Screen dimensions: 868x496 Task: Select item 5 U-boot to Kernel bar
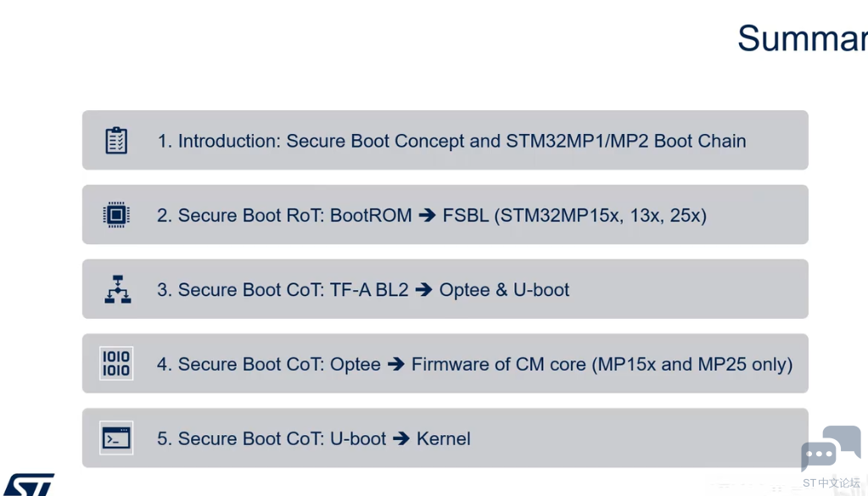(445, 438)
